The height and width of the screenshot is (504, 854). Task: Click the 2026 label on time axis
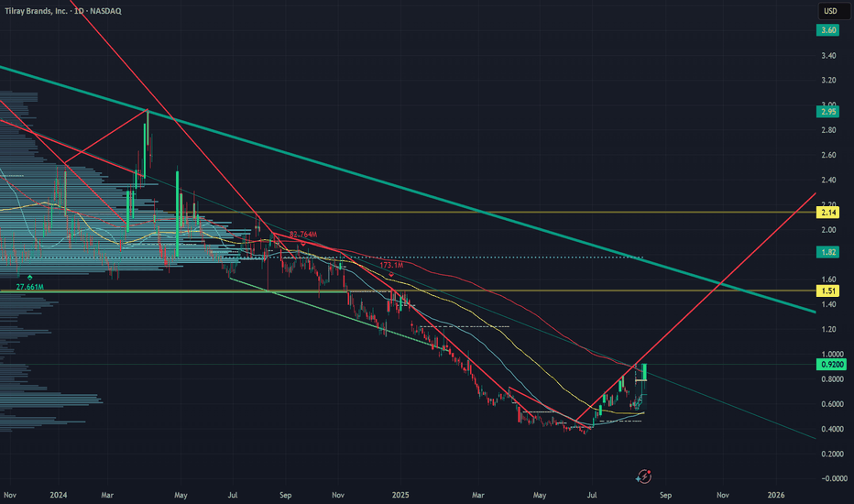click(775, 495)
